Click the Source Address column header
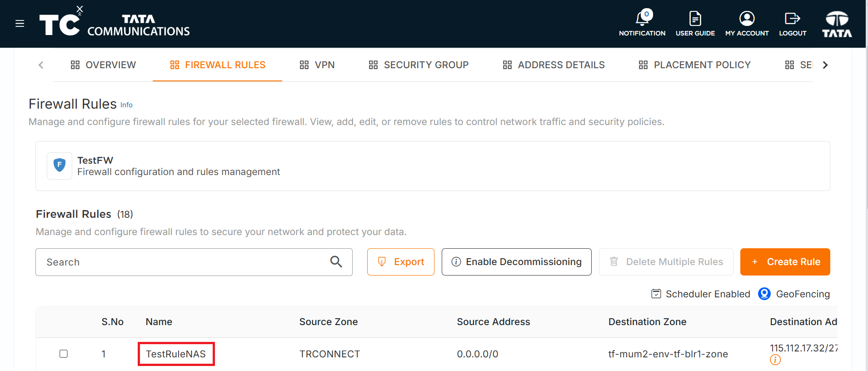Screen dimensions: 868x371 494,322
